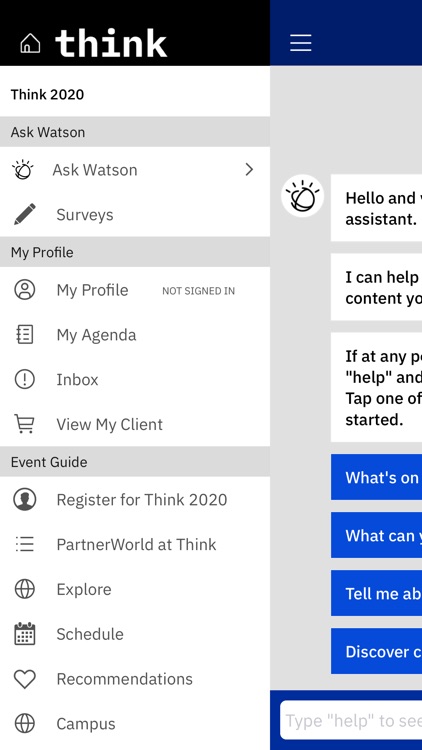Image resolution: width=422 pixels, height=750 pixels.
Task: Open the Inbox menu item
Action: coord(135,379)
